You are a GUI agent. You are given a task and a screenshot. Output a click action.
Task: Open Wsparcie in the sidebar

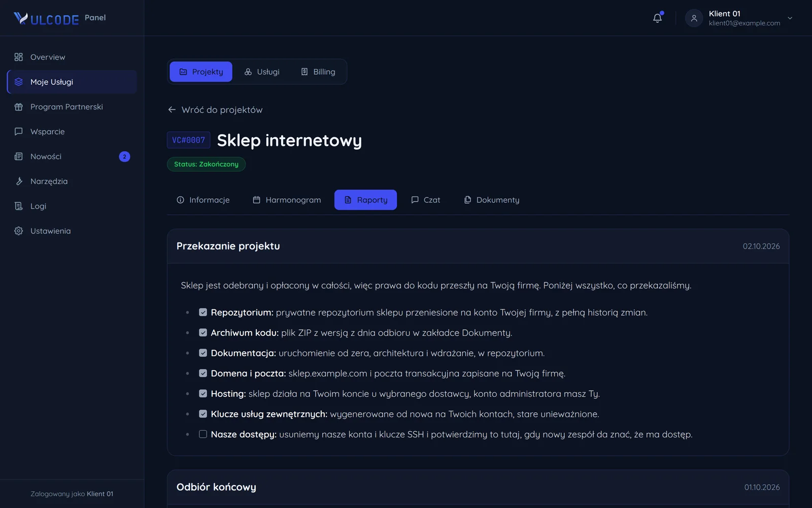pos(72,132)
